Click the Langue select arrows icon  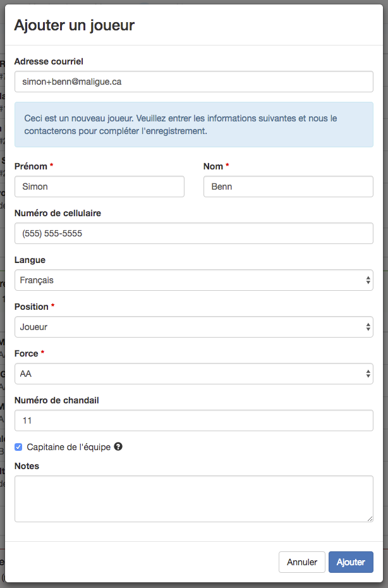point(368,280)
